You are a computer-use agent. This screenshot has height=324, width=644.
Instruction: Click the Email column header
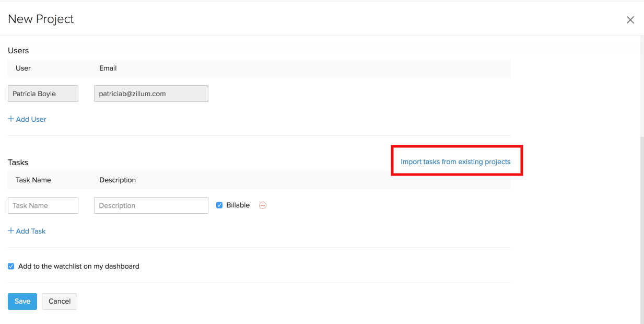click(x=108, y=68)
